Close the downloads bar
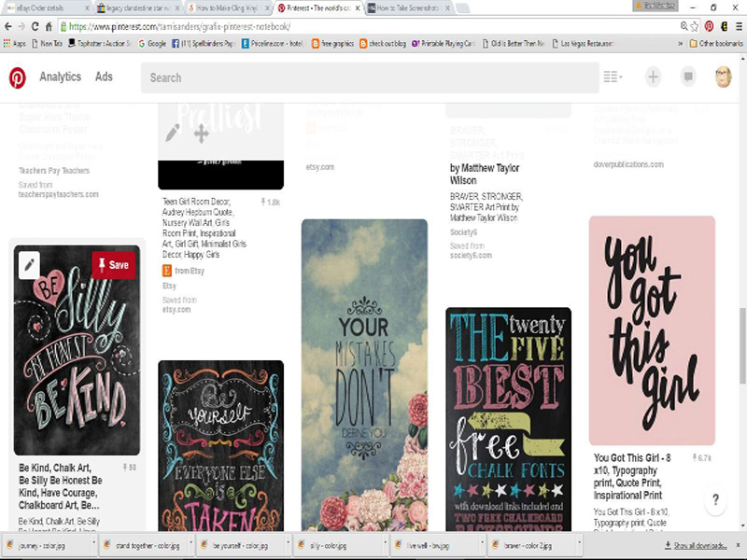The image size is (747, 560). (739, 545)
